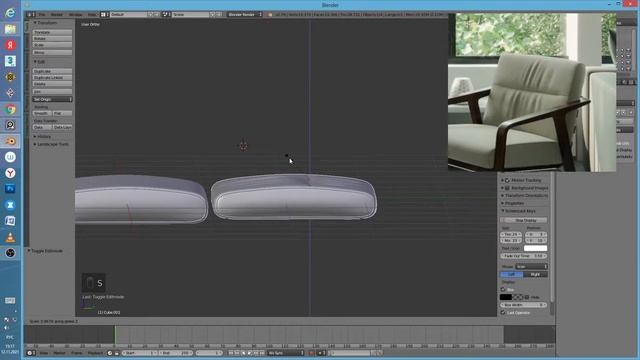Switch to the Blender taskbar icon
Viewport: 640px width, 360px height.
(x=10, y=141)
